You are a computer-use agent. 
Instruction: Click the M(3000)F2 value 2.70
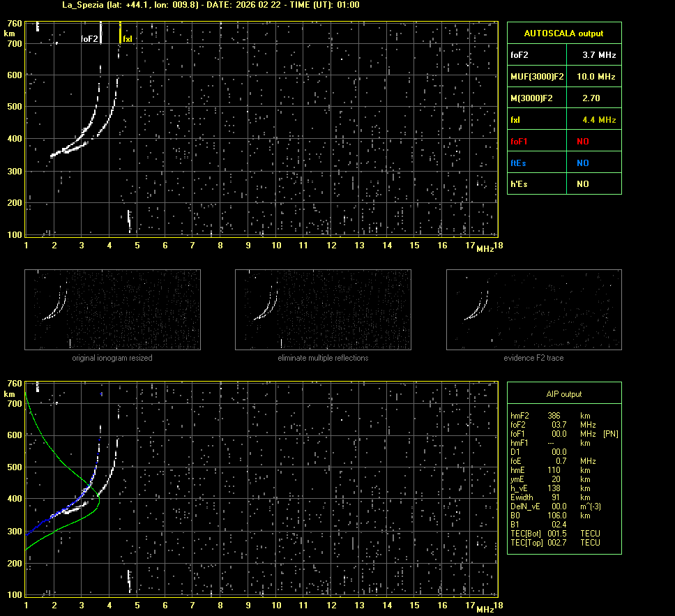591,98
